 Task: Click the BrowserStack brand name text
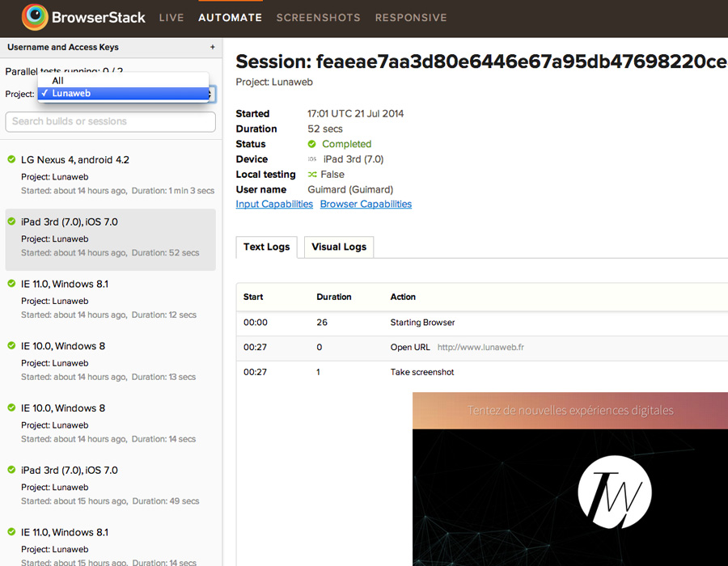pos(99,18)
